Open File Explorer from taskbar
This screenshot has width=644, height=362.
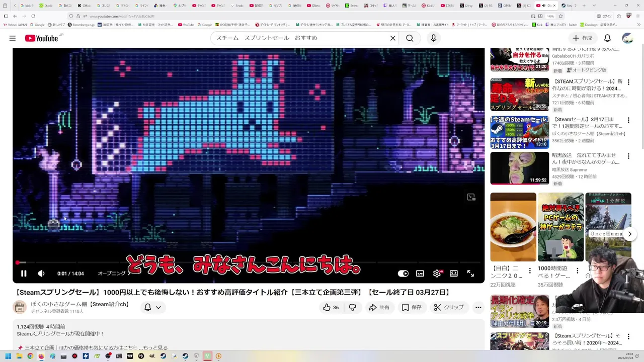[x=19, y=356]
